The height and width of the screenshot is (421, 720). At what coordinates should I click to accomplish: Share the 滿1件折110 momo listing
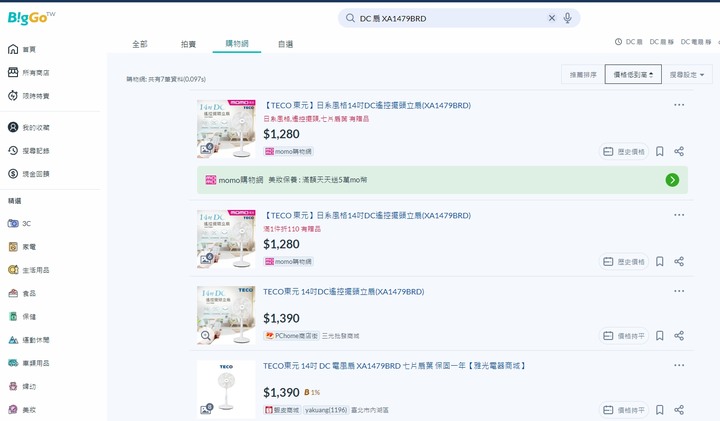coord(679,261)
